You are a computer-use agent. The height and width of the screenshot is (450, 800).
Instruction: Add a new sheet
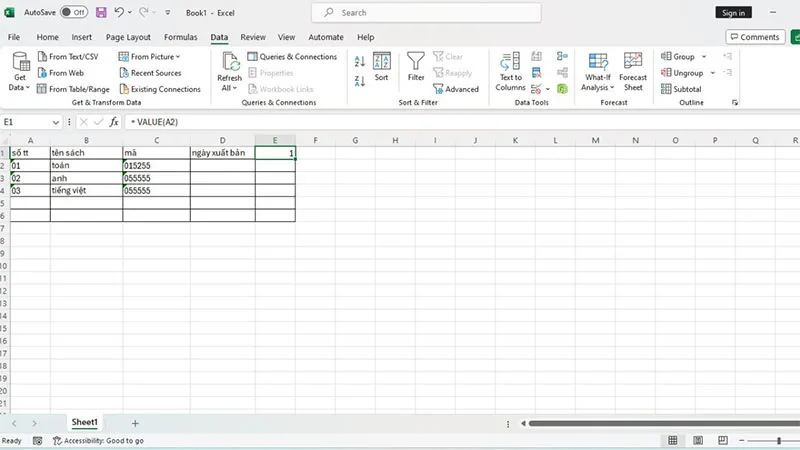pyautogui.click(x=135, y=423)
